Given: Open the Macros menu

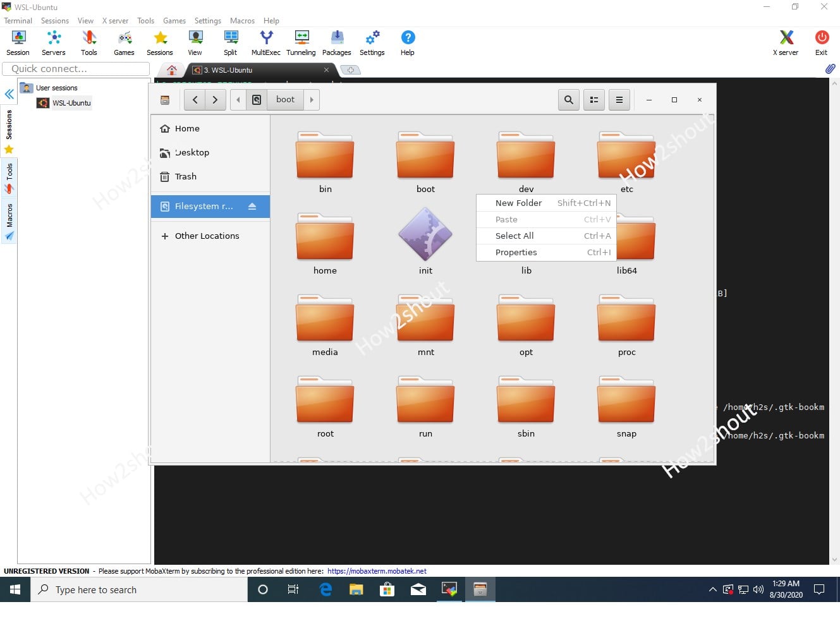Looking at the screenshot, I should 242,20.
